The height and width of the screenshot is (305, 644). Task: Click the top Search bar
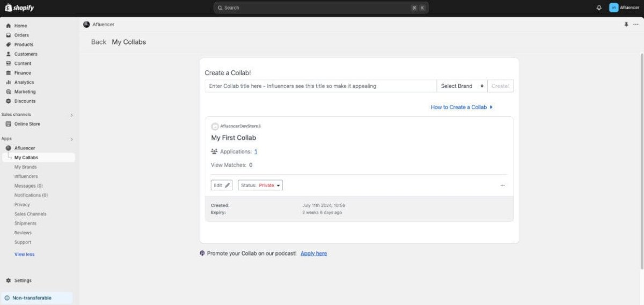pyautogui.click(x=321, y=8)
